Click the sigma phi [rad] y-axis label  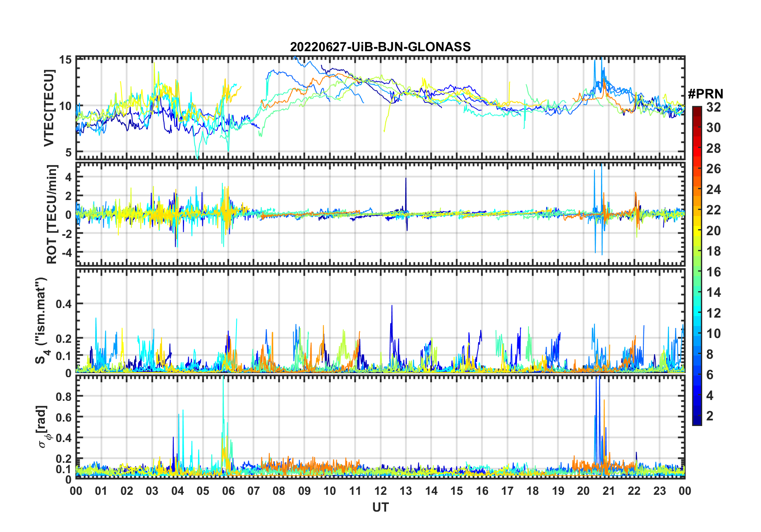tap(44, 427)
